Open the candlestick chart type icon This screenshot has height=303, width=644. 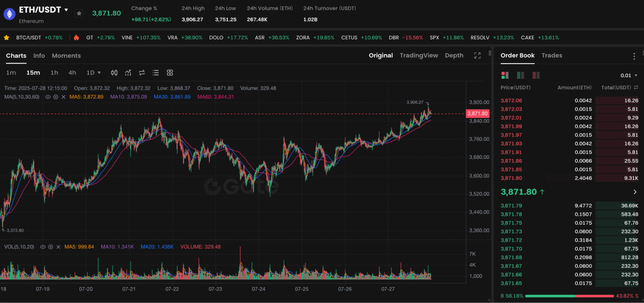114,73
